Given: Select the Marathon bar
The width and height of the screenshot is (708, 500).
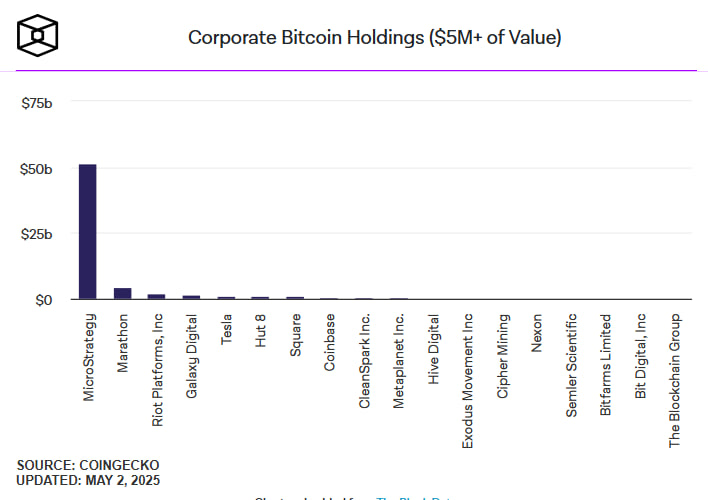Looking at the screenshot, I should pyautogui.click(x=122, y=294).
